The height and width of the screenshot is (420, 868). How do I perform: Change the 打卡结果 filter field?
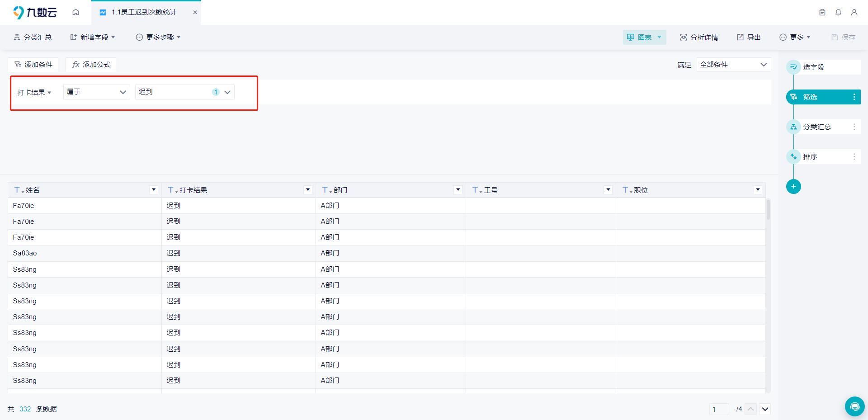[34, 92]
